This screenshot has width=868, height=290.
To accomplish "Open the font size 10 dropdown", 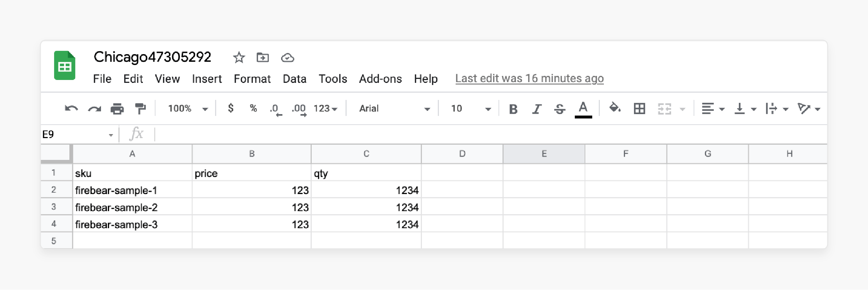I will pyautogui.click(x=471, y=108).
